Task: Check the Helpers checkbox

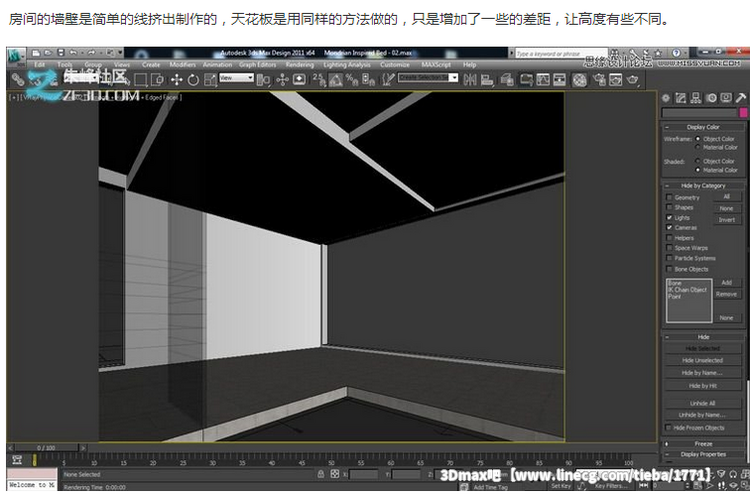Action: pos(669,238)
